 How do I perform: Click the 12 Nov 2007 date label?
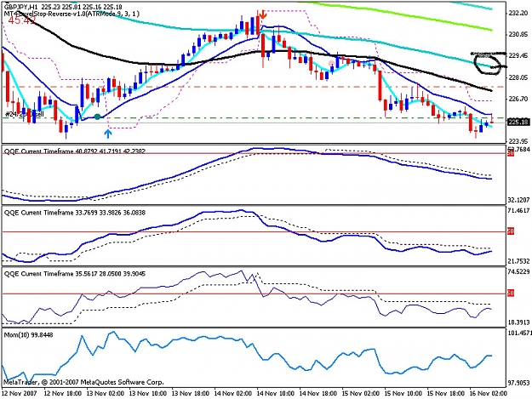(19, 394)
